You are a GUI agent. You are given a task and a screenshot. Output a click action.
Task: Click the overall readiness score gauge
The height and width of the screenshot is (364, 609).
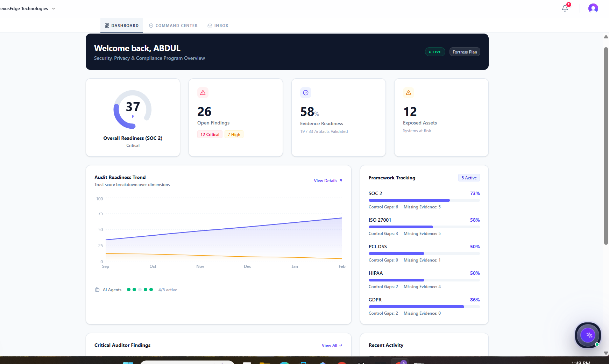click(133, 109)
